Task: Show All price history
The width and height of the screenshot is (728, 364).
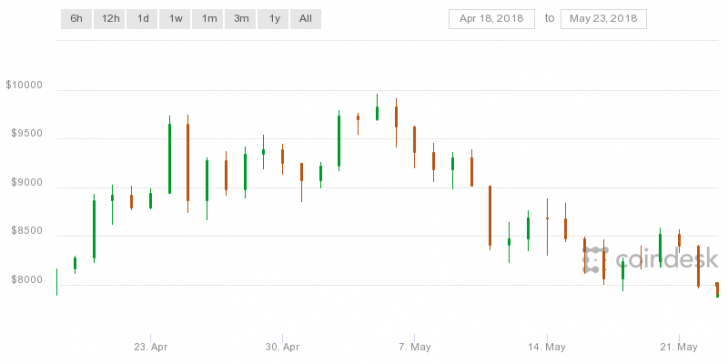Action: point(306,19)
